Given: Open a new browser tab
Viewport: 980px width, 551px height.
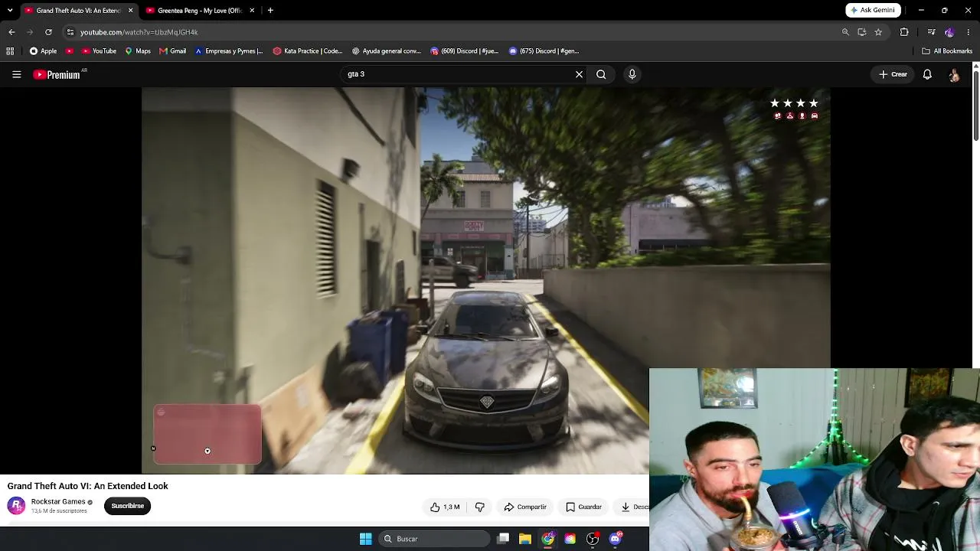Looking at the screenshot, I should pyautogui.click(x=270, y=11).
